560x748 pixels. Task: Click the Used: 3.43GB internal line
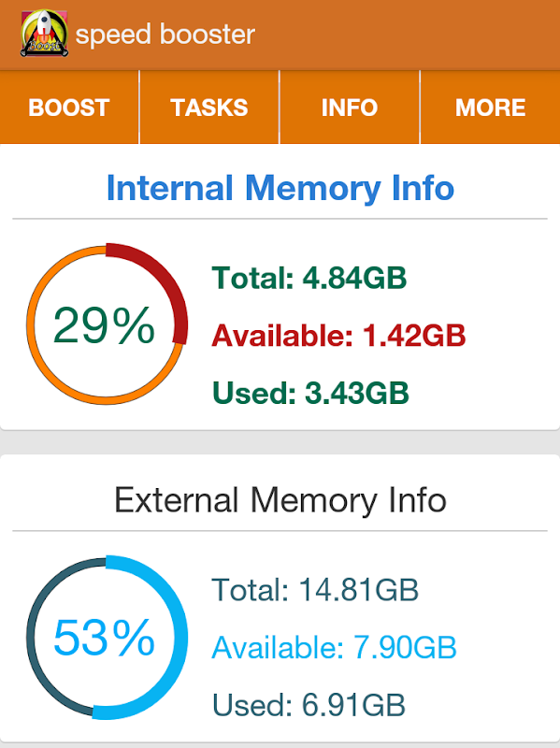click(310, 393)
